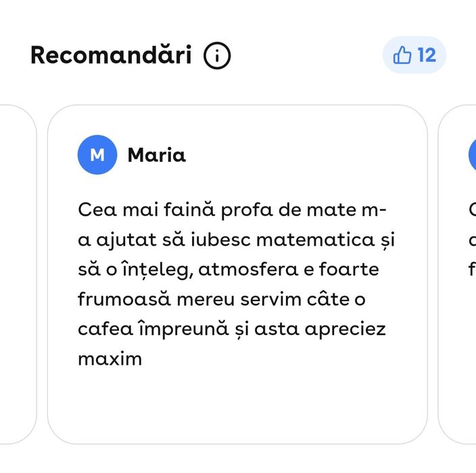This screenshot has height=473, width=476.
Task: Click the partially visible avatar on the right card
Action: click(472, 155)
